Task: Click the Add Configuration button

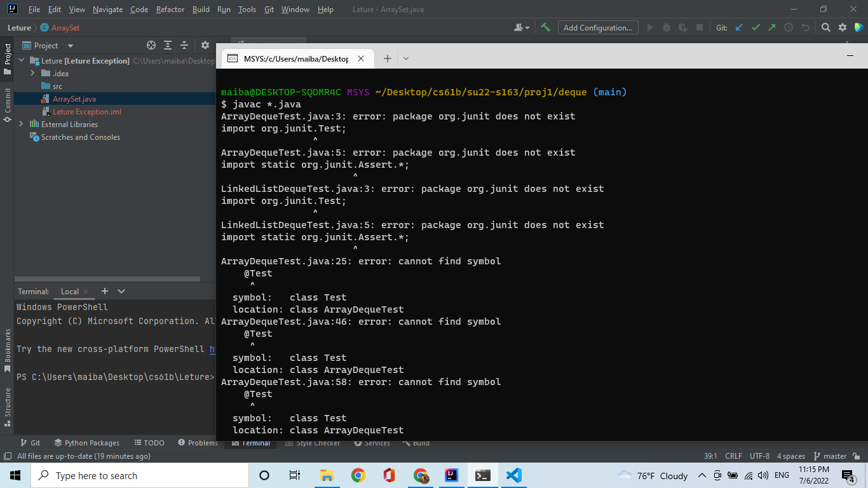Action: click(597, 27)
